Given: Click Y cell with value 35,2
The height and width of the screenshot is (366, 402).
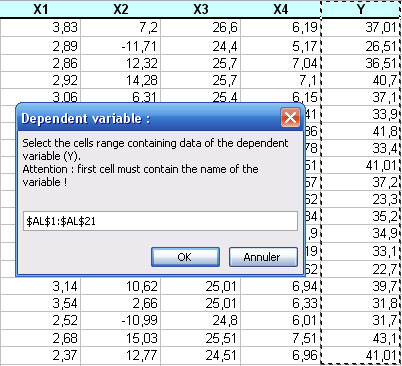Looking at the screenshot, I should tap(361, 216).
